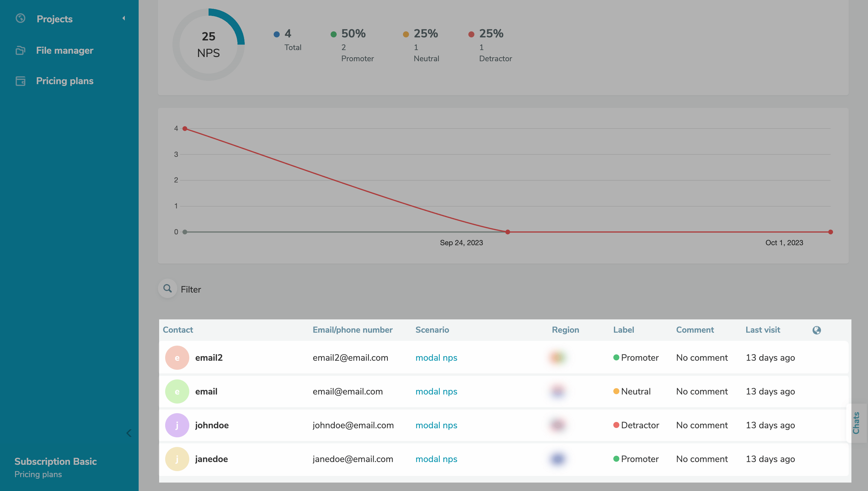Screen dimensions: 868x491
Task: Click the Filter magnifier search icon
Action: coord(168,289)
